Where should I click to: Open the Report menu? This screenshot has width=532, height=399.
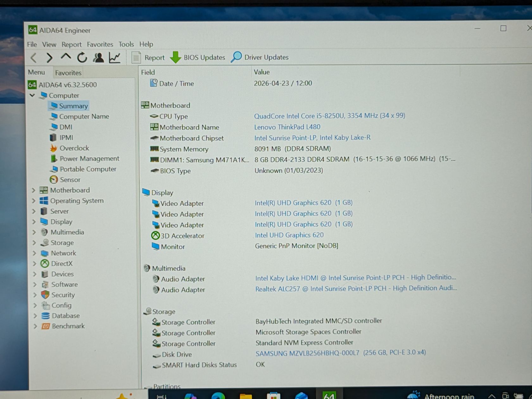(x=72, y=44)
